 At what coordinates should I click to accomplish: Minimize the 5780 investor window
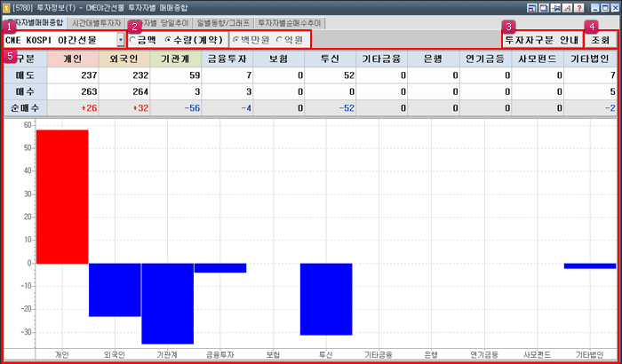point(595,7)
